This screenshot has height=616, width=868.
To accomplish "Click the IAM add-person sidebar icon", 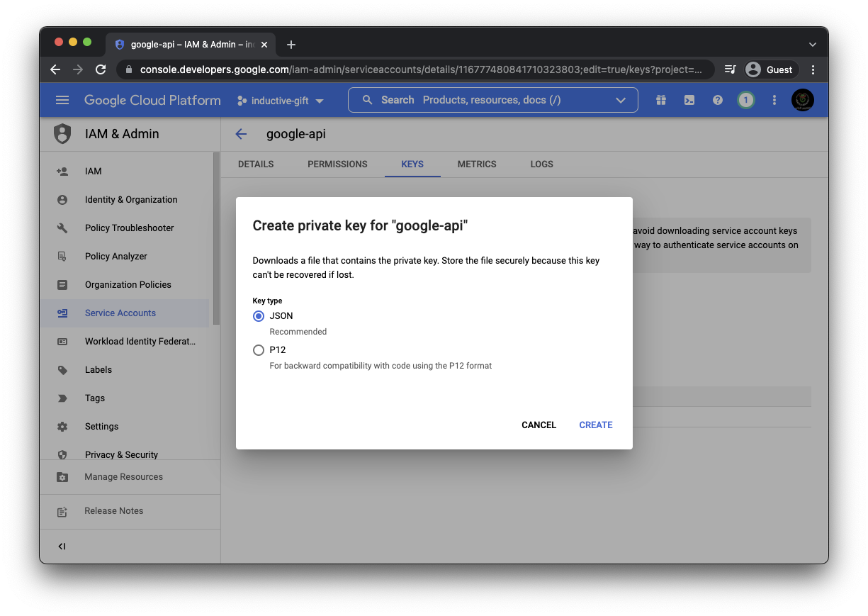I will coord(62,172).
